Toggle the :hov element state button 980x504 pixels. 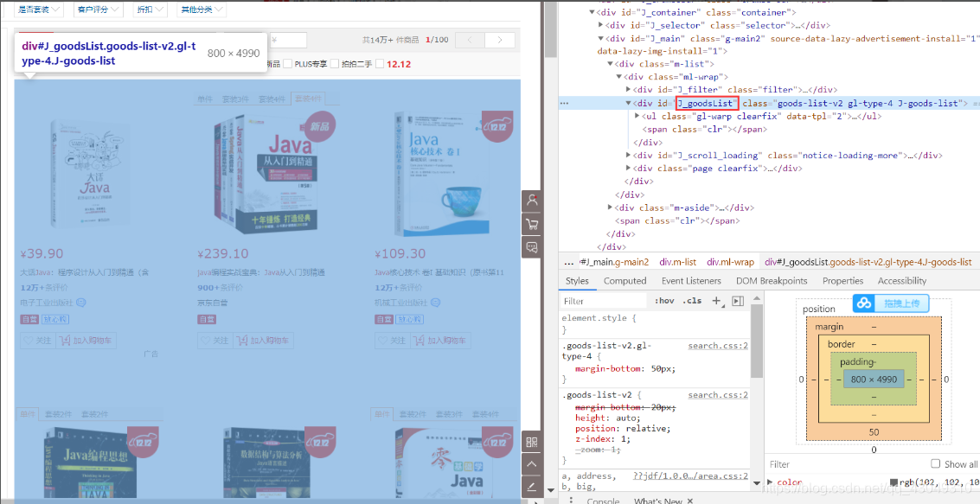click(664, 300)
